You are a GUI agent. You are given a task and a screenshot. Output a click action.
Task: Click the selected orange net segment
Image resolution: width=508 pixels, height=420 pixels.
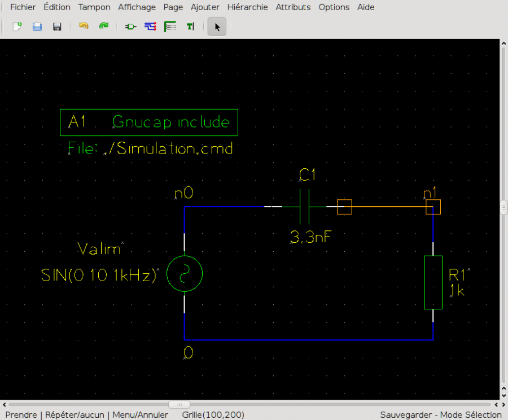388,207
